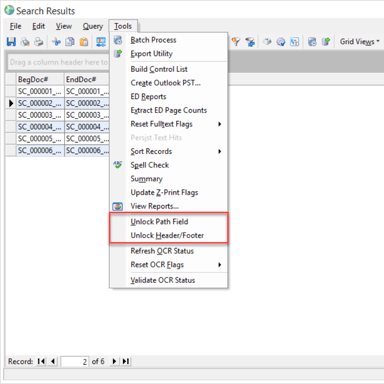384x384 pixels.
Task: Click the toolbar batch process icon left of Grid Views
Action: tap(312, 42)
